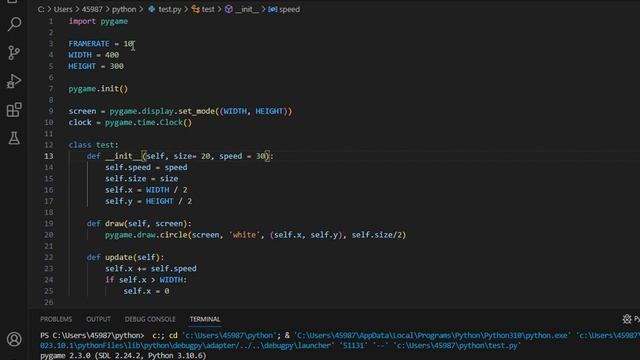The width and height of the screenshot is (640, 360).
Task: Switch to the PROBLEMS tab
Action: (x=56, y=319)
